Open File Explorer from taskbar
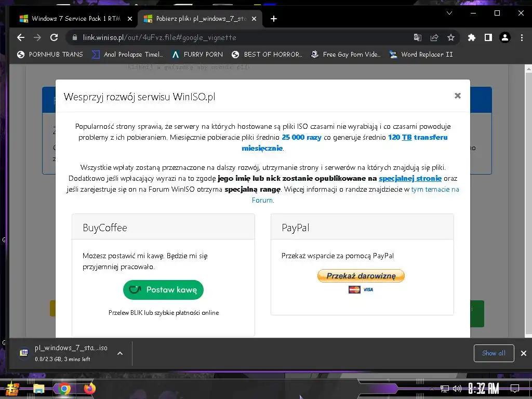The width and height of the screenshot is (532, 399). [38, 389]
